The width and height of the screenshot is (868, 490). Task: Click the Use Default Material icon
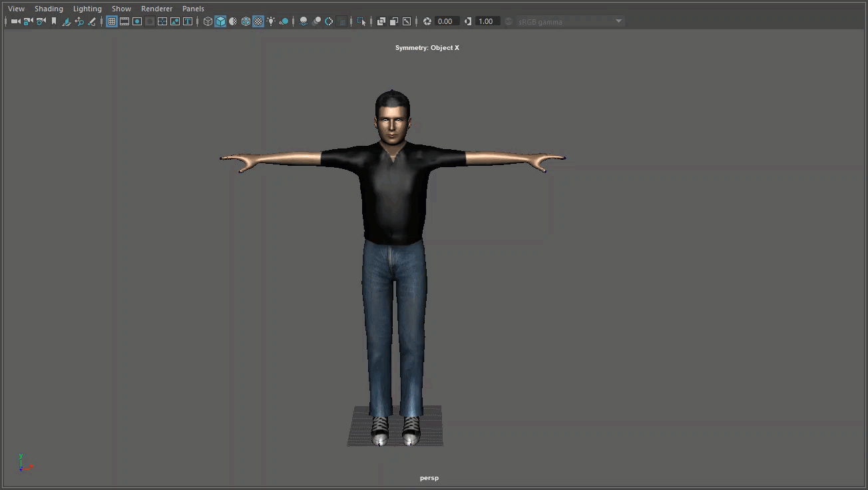[233, 21]
